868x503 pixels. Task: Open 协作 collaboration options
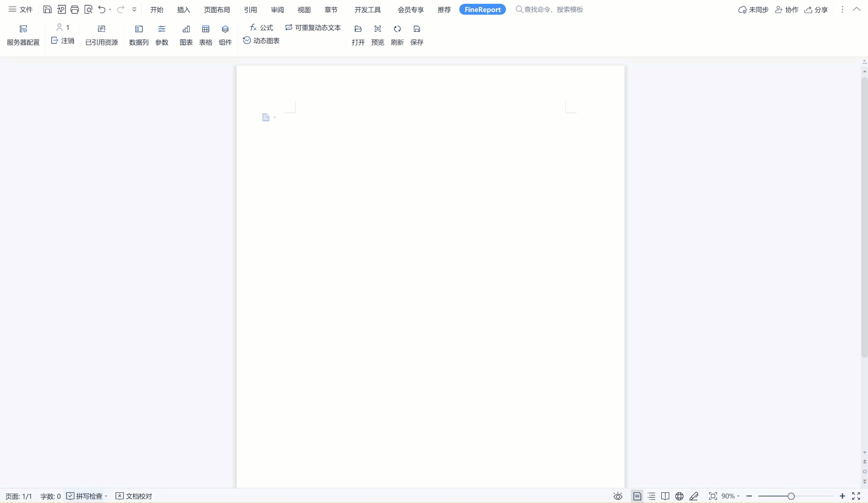[787, 9]
